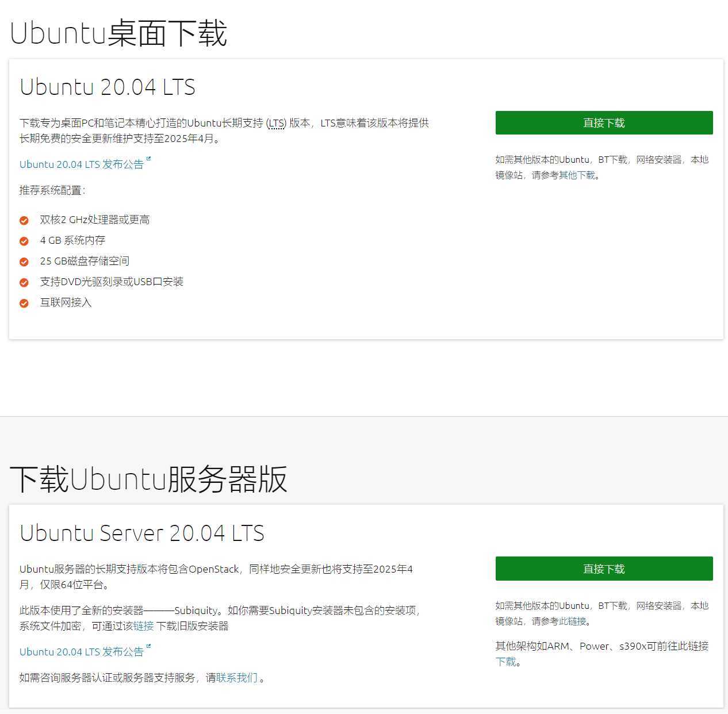Click the text 互联网接入
This screenshot has width=728, height=714.
[66, 302]
